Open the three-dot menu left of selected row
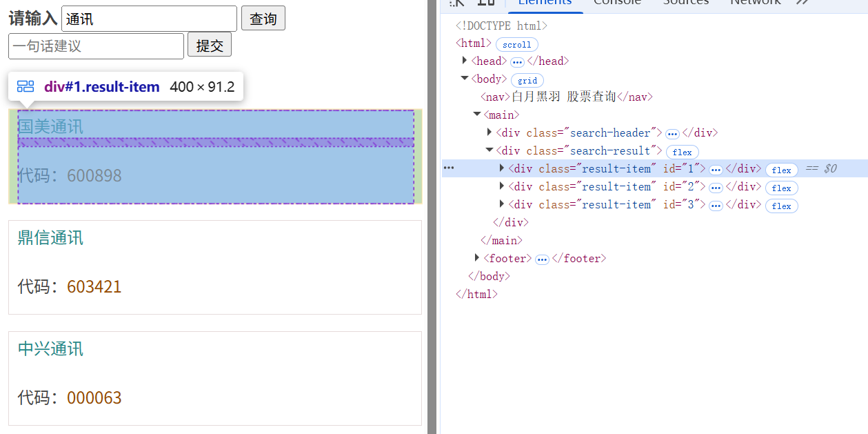Viewport: 868px width, 434px height. (x=449, y=168)
